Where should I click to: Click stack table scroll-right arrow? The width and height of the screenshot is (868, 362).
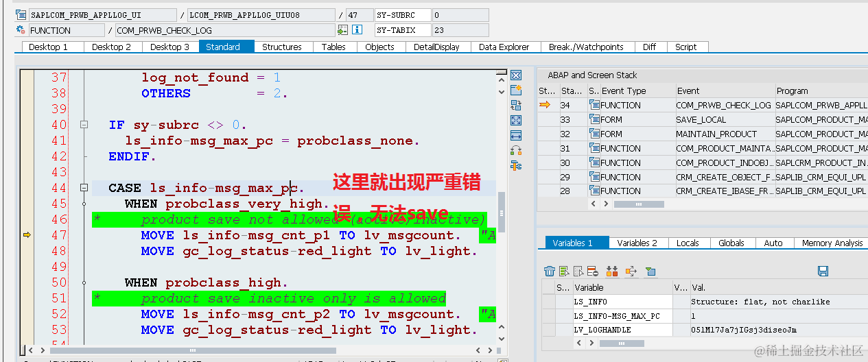[605, 204]
